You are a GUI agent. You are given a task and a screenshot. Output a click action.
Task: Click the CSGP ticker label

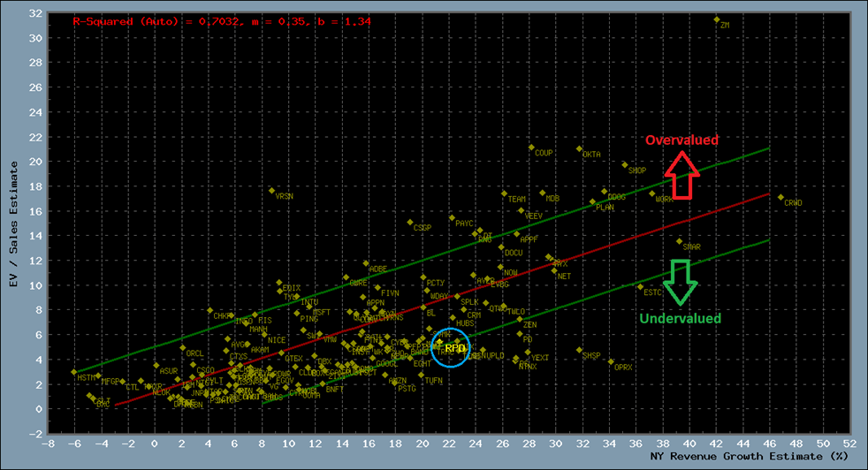[423, 228]
